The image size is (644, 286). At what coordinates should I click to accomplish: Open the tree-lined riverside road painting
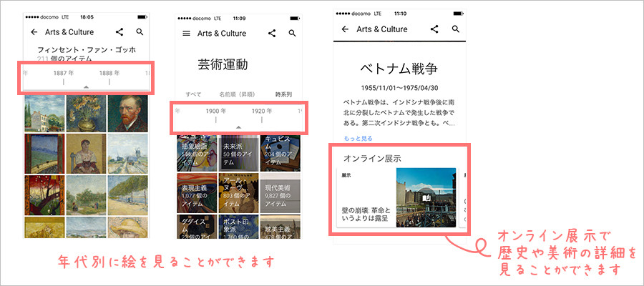pyautogui.click(x=128, y=195)
